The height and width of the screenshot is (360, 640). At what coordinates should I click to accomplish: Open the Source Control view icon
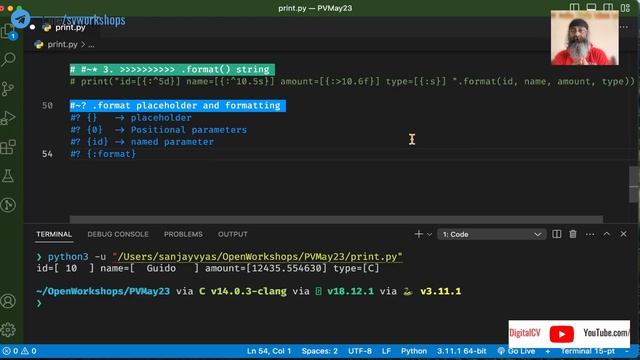point(8,89)
